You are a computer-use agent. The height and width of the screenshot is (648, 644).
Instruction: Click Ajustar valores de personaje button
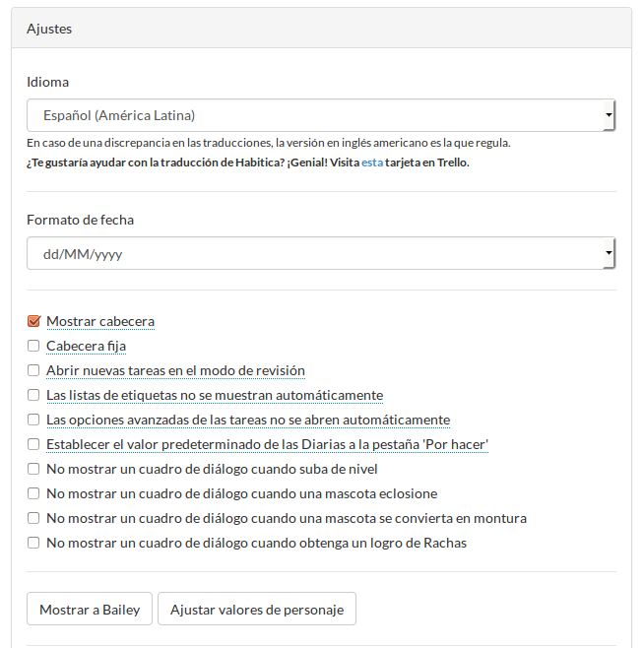pos(257,610)
